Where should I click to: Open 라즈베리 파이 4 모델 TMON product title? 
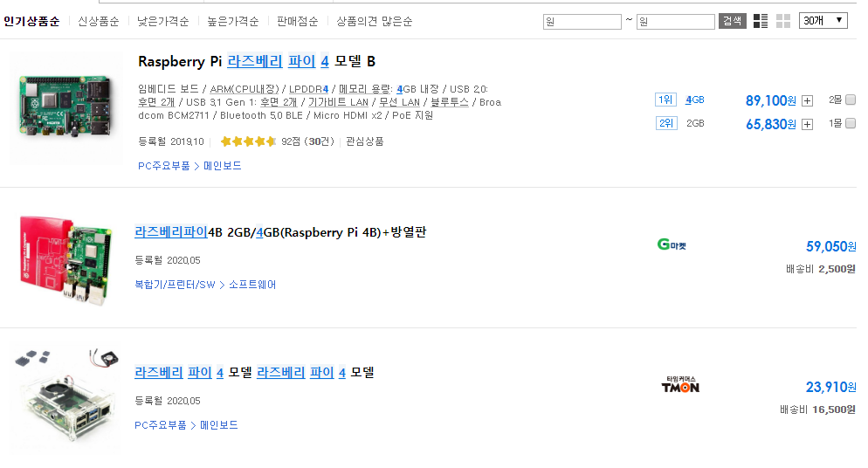[255, 373]
